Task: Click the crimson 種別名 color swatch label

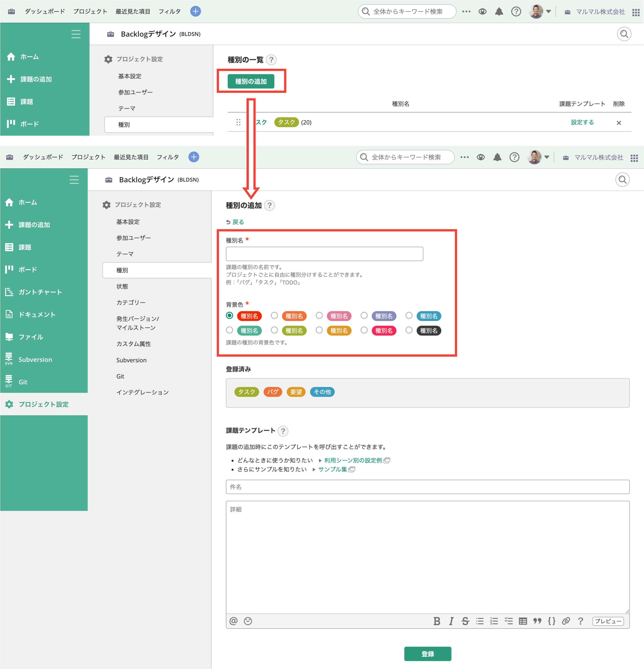Action: 384,330
